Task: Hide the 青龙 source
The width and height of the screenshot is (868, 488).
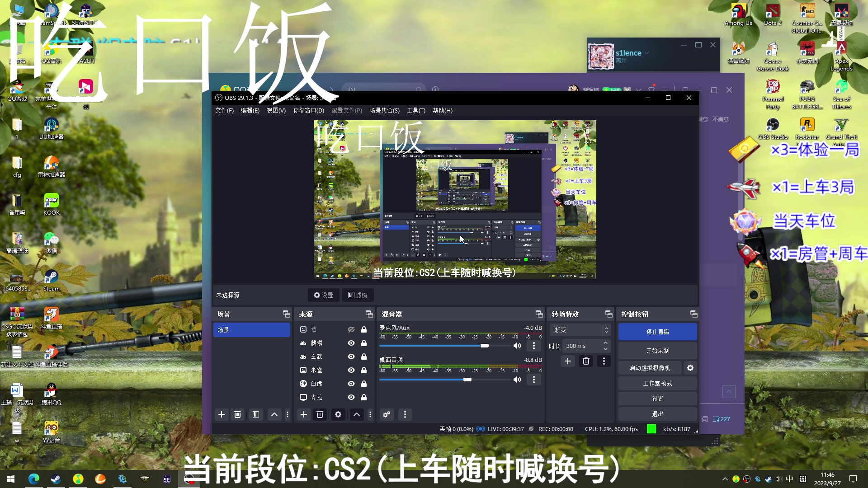Action: (351, 398)
